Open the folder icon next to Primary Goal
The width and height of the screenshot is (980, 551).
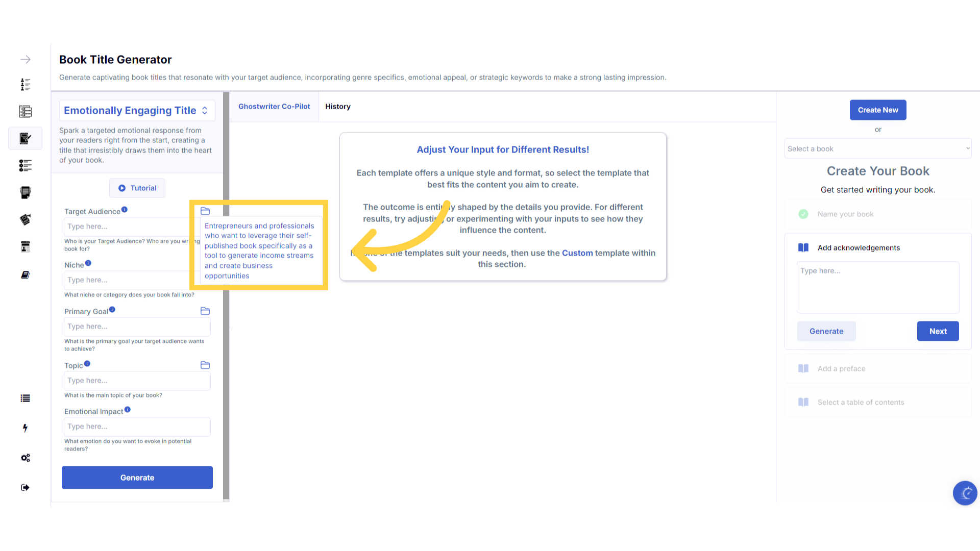tap(205, 311)
